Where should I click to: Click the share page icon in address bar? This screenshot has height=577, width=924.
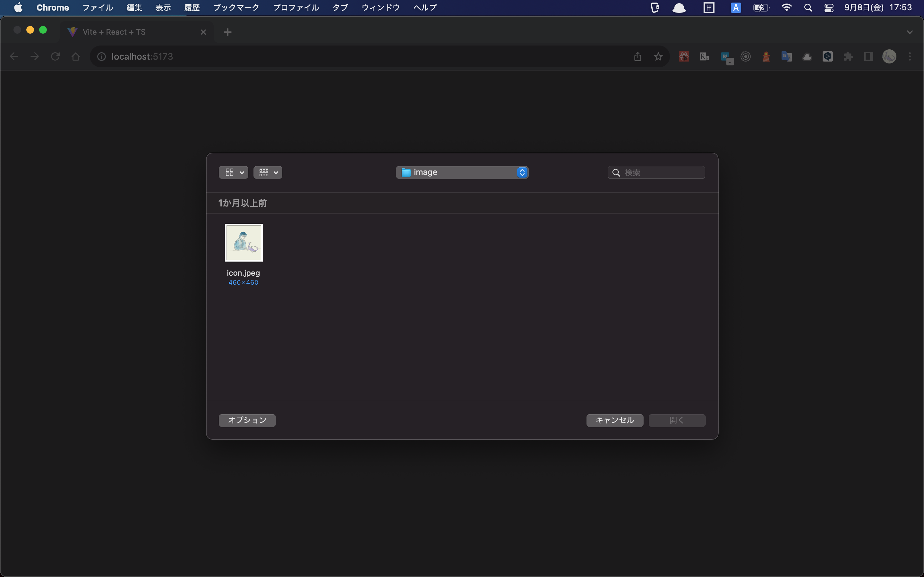[637, 56]
